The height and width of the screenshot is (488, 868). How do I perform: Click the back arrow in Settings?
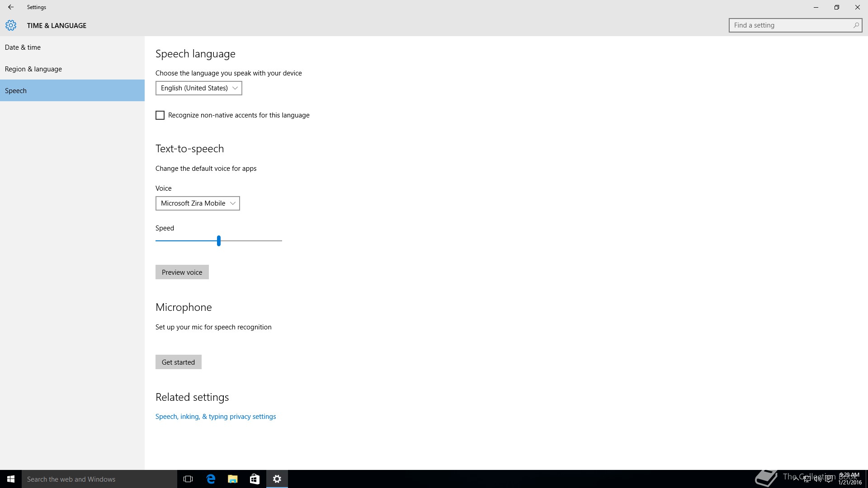click(11, 7)
